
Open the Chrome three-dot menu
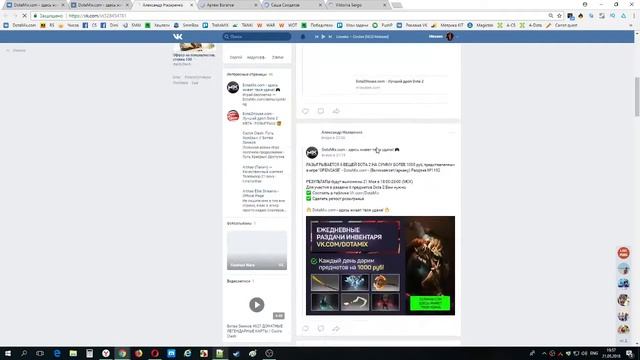(634, 16)
